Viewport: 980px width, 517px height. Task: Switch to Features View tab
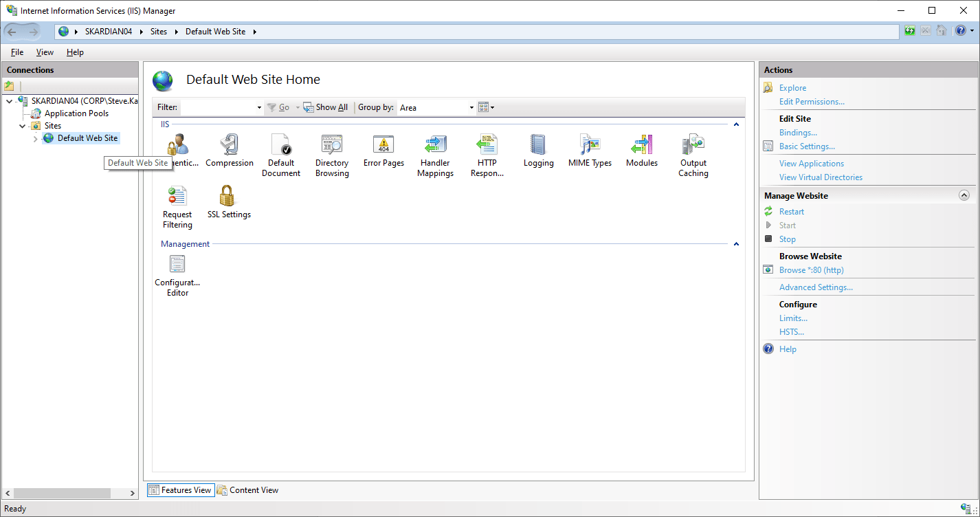point(180,490)
